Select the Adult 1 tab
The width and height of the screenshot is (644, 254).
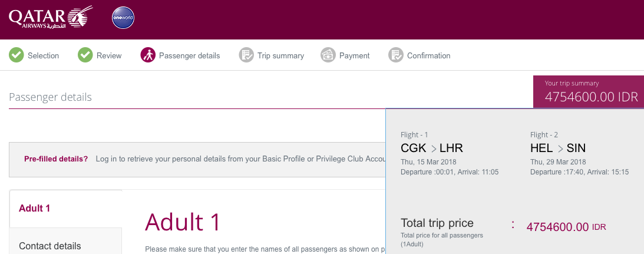tap(34, 208)
